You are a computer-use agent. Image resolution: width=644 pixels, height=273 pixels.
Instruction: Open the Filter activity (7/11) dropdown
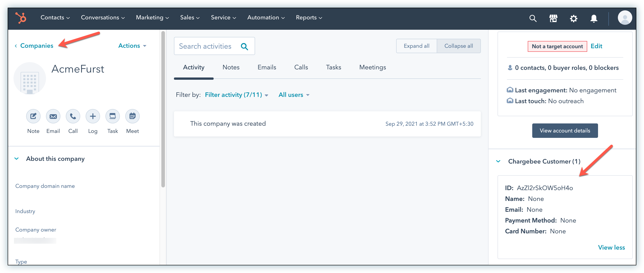(236, 95)
